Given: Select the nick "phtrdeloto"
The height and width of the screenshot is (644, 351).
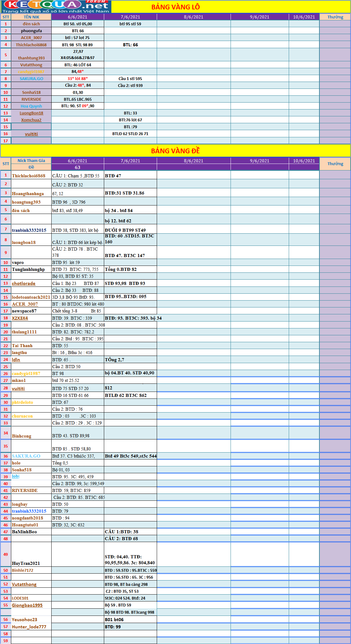Looking at the screenshot, I should coord(23,402).
